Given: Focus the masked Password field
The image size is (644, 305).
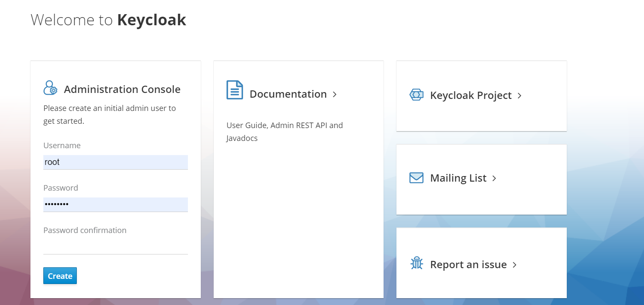Looking at the screenshot, I should point(115,205).
